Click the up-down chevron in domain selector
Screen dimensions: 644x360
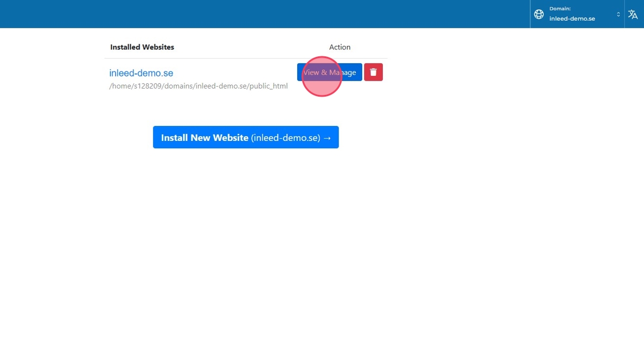[x=618, y=14]
